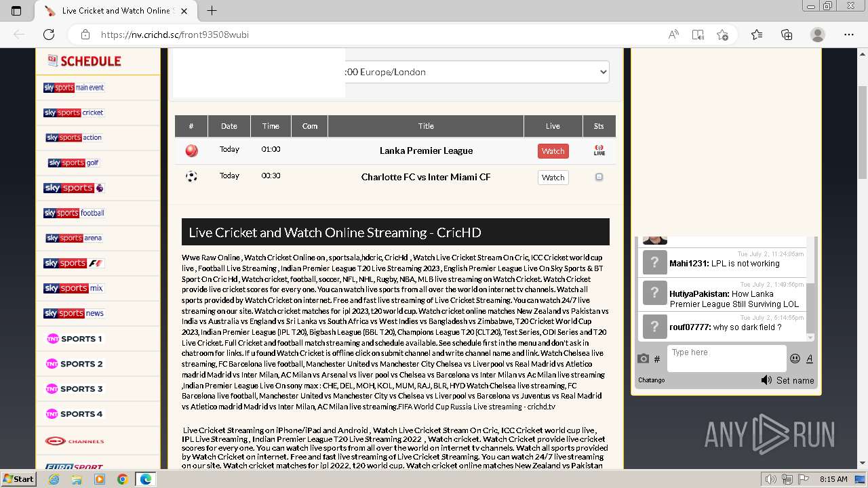Click the Lanka Premier League title
Screen dimensions: 868x488
(426, 150)
